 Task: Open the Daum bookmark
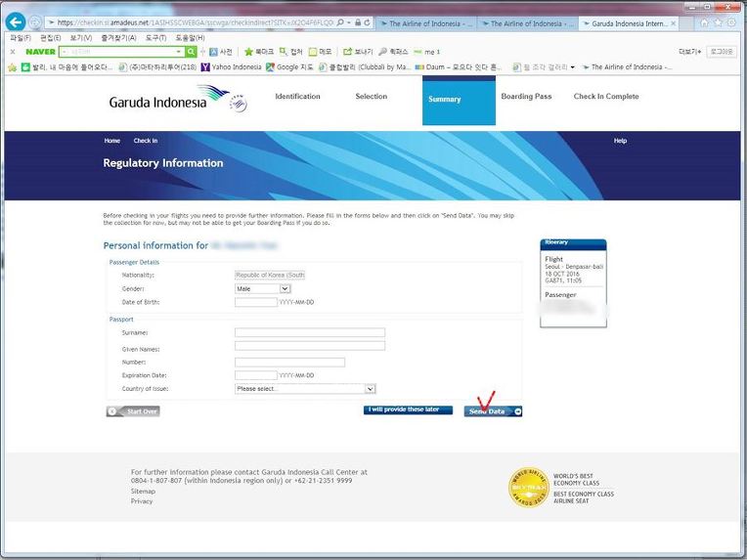coord(459,67)
